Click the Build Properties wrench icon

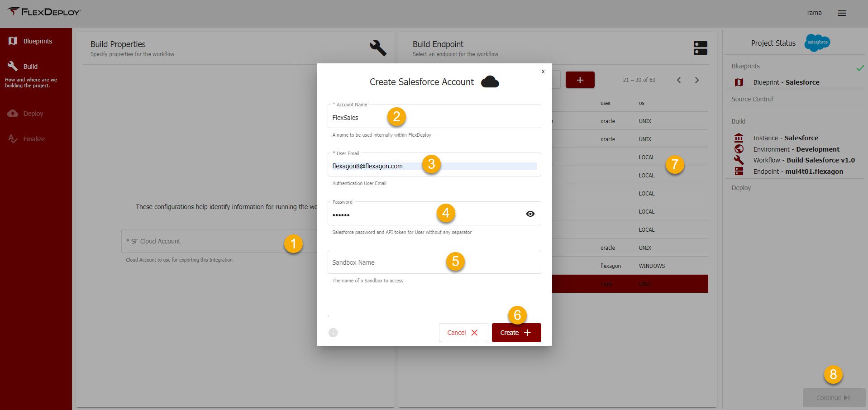[378, 48]
